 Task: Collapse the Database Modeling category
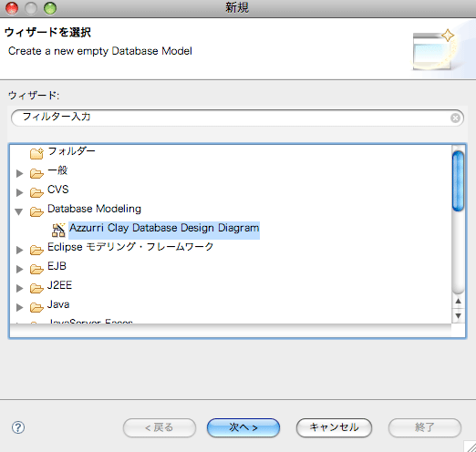19,211
